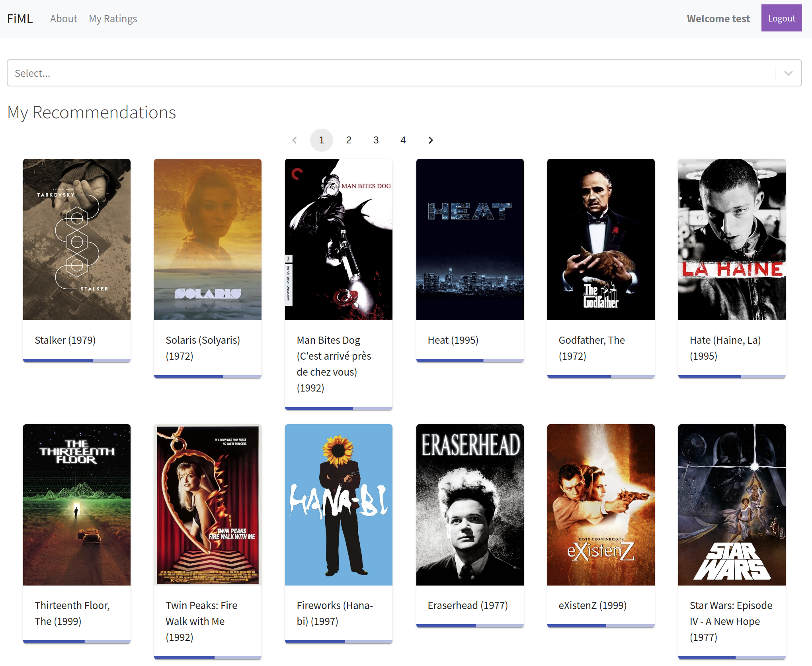This screenshot has height=666, width=812.
Task: Open the Solaris poster thumbnail
Action: click(x=208, y=239)
